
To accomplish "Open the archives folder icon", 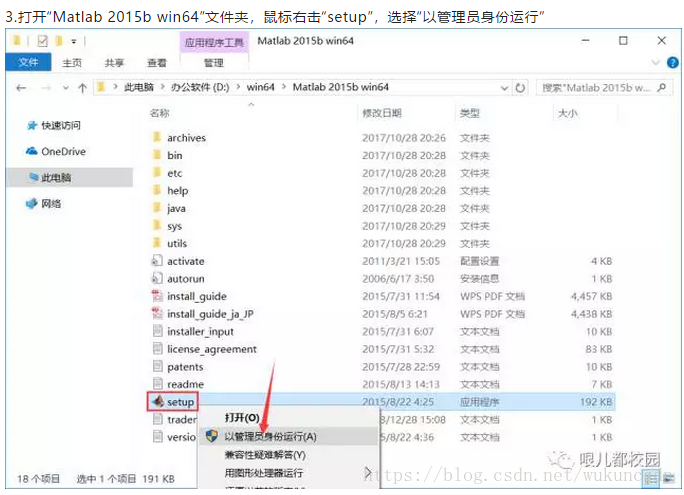I will [157, 137].
